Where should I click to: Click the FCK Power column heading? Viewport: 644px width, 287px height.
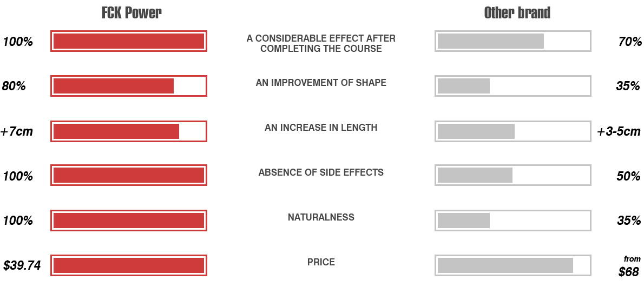(x=132, y=13)
